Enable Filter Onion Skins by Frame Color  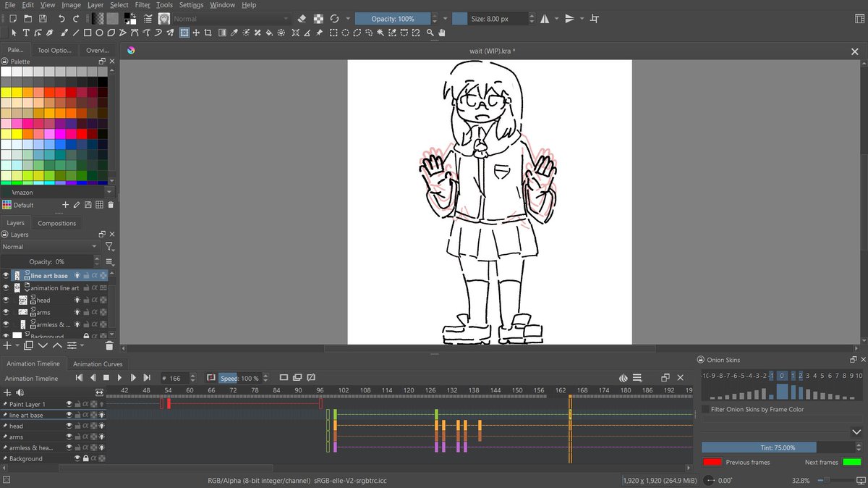coord(706,409)
